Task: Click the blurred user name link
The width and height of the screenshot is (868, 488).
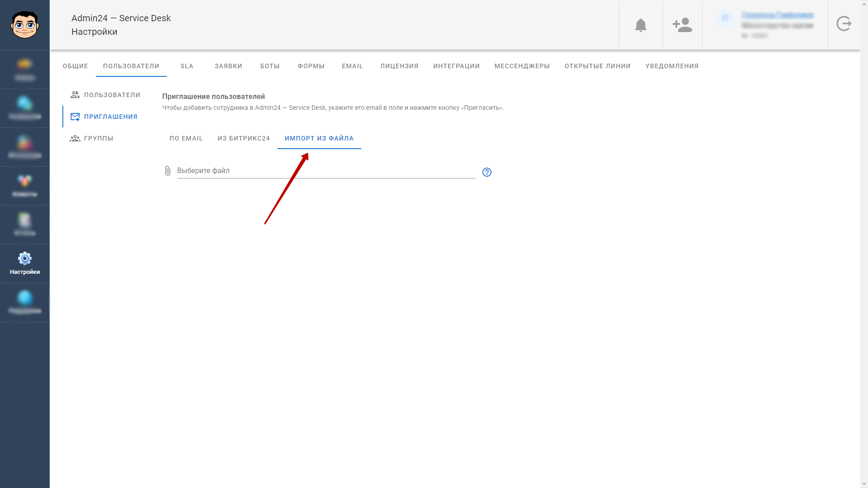Action: coord(777,15)
